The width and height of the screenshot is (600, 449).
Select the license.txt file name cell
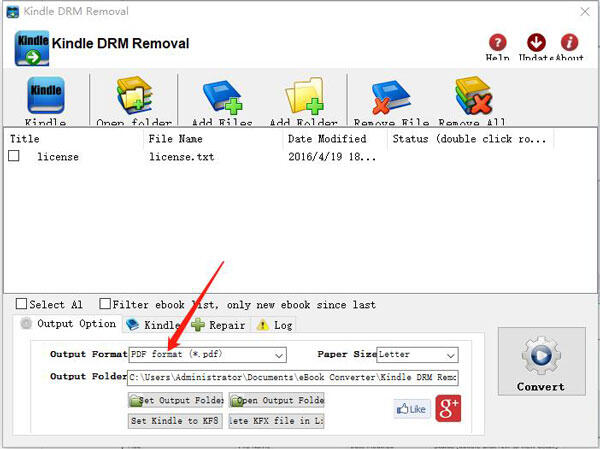tap(181, 157)
